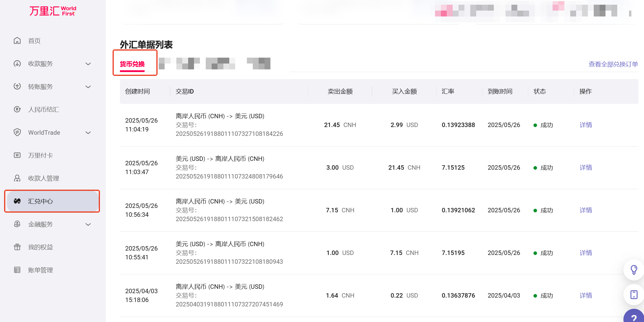The width and height of the screenshot is (644, 322).
Task: Expand the 金融服务 menu chevron
Action: [88, 224]
